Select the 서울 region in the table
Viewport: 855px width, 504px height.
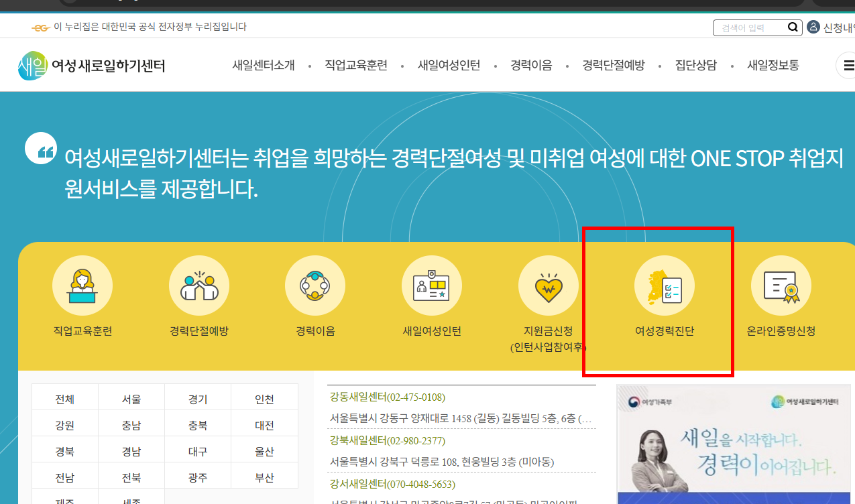tap(131, 397)
